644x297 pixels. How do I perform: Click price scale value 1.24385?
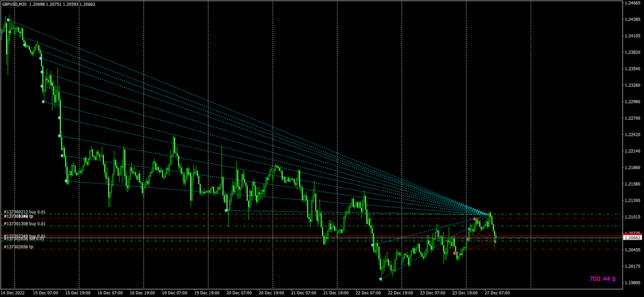click(x=633, y=19)
